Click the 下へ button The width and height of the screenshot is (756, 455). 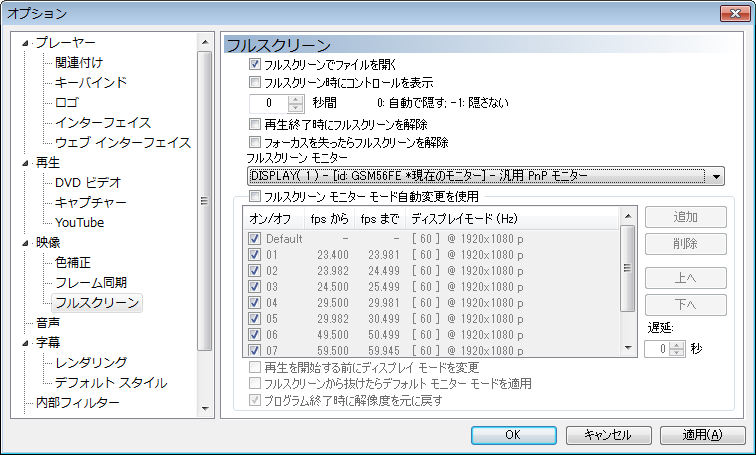tap(686, 305)
